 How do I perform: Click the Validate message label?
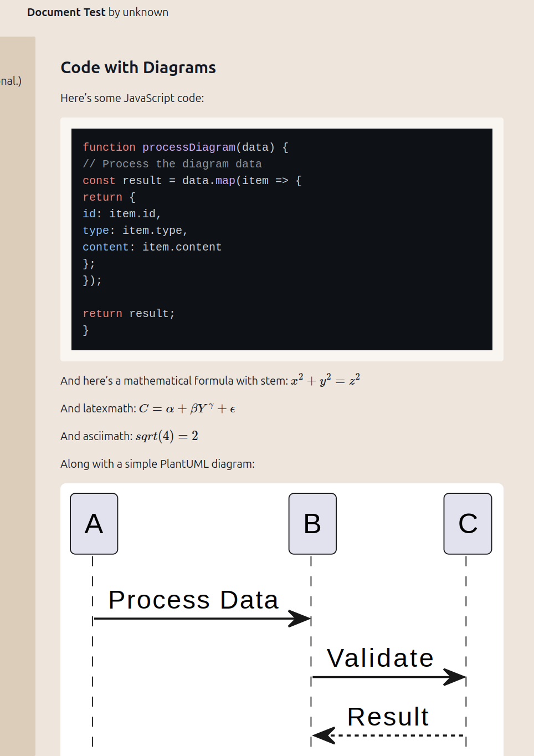click(x=380, y=658)
